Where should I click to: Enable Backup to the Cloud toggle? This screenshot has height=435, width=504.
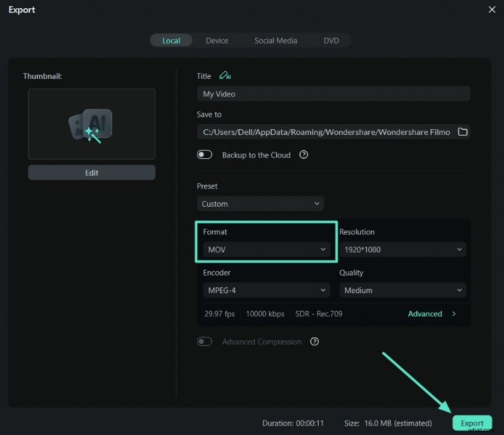coord(205,154)
